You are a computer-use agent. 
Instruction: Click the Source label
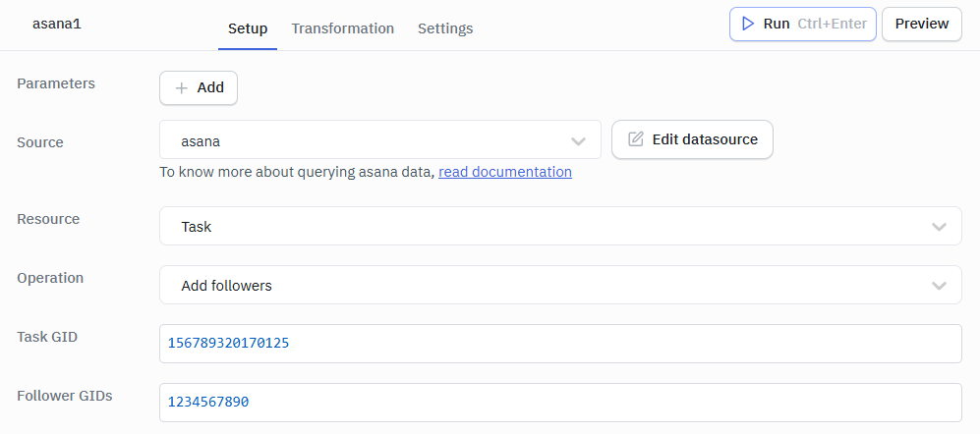coord(40,142)
